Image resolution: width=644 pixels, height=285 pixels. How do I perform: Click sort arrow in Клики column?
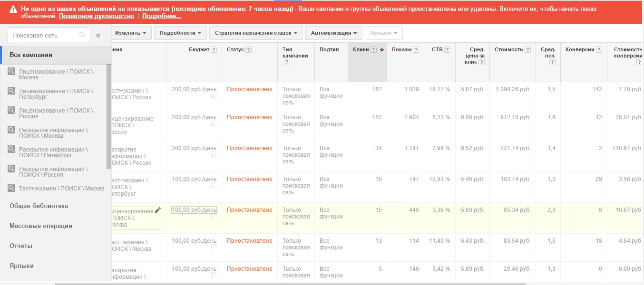tap(381, 50)
